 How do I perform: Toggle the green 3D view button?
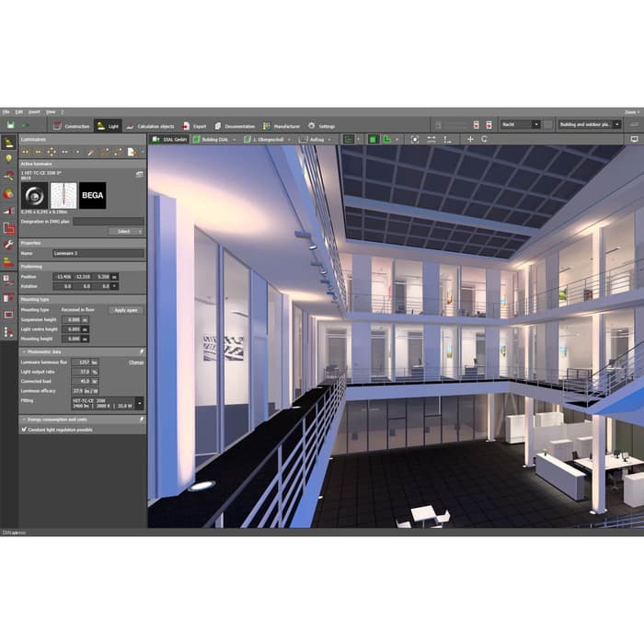click(373, 139)
